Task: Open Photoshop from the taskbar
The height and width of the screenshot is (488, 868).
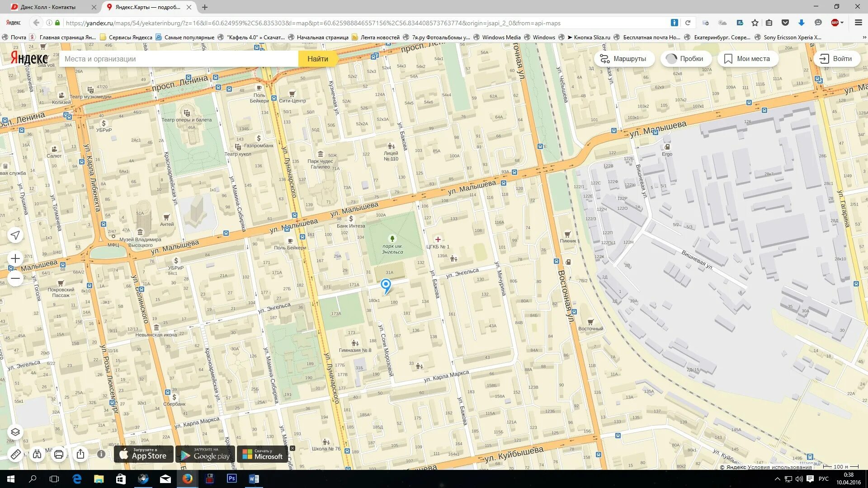Action: [x=232, y=479]
